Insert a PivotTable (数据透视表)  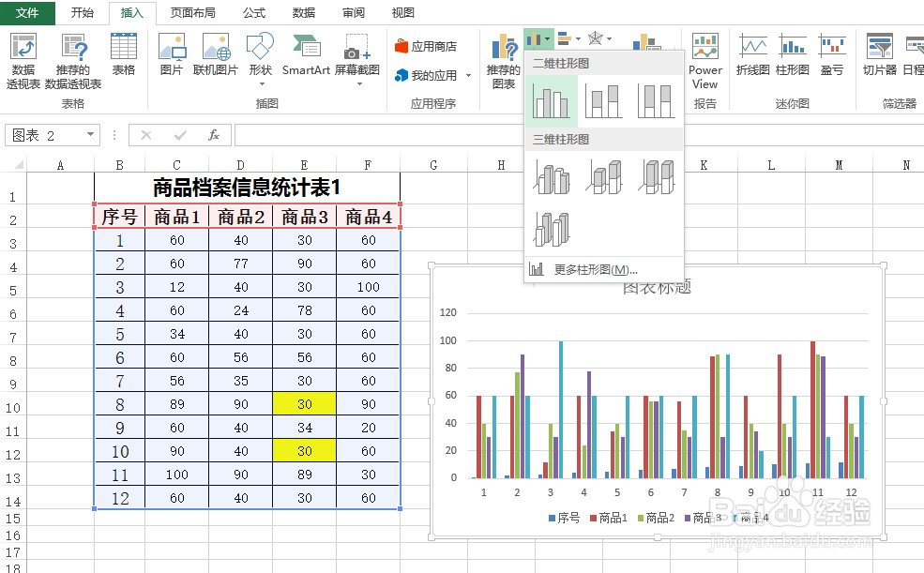pyautogui.click(x=23, y=61)
